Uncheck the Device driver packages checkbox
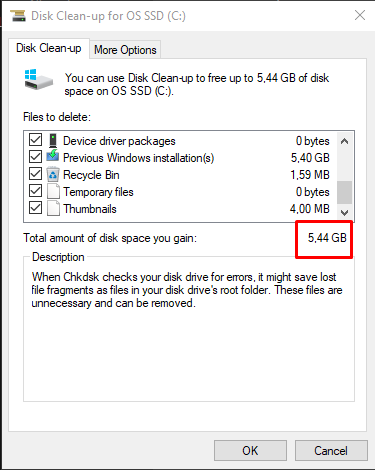Viewport: 375px width, 470px height. pyautogui.click(x=35, y=140)
